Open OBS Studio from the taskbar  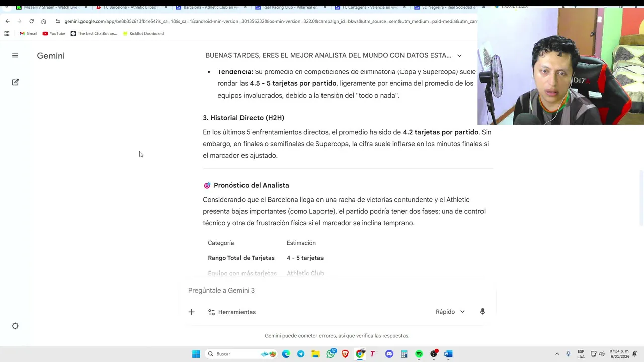point(434,354)
